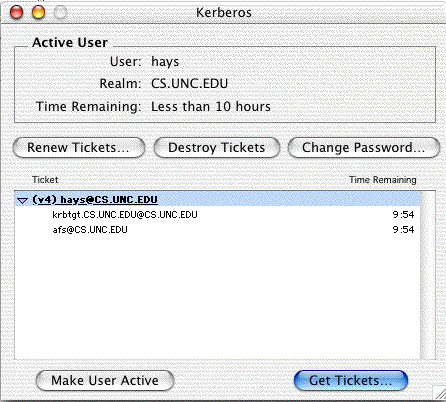Close the Kerberos window with red button
The width and height of the screenshot is (446, 402).
point(17,12)
